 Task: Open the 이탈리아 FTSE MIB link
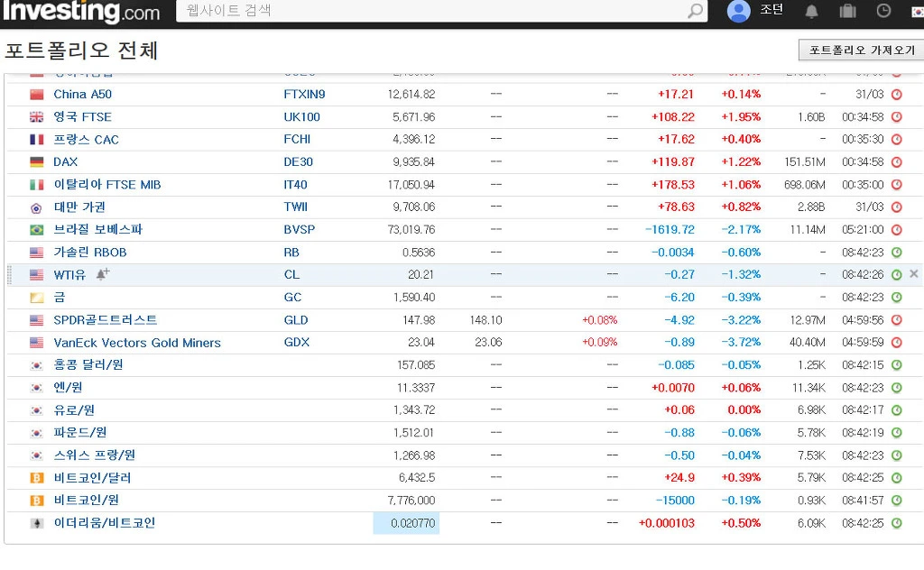(107, 184)
